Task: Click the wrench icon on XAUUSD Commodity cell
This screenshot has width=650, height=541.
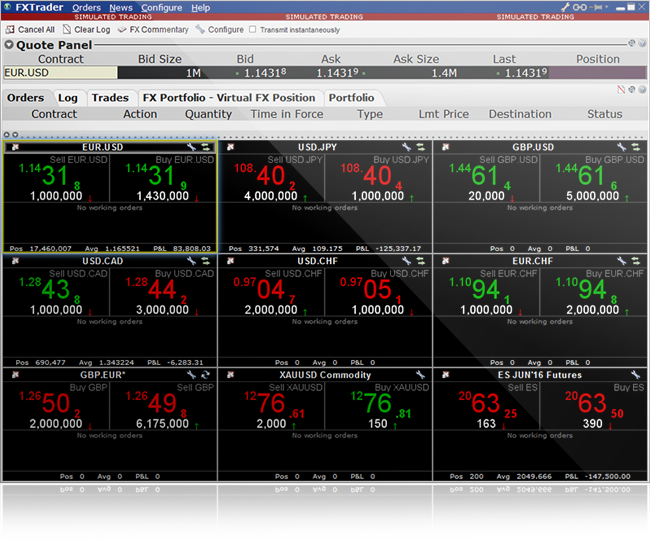Action: coord(421,375)
